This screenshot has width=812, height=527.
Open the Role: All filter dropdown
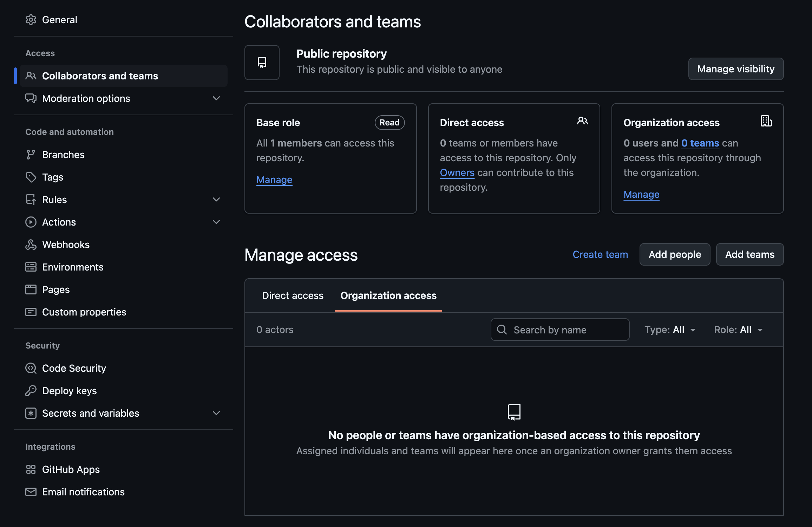click(x=738, y=330)
